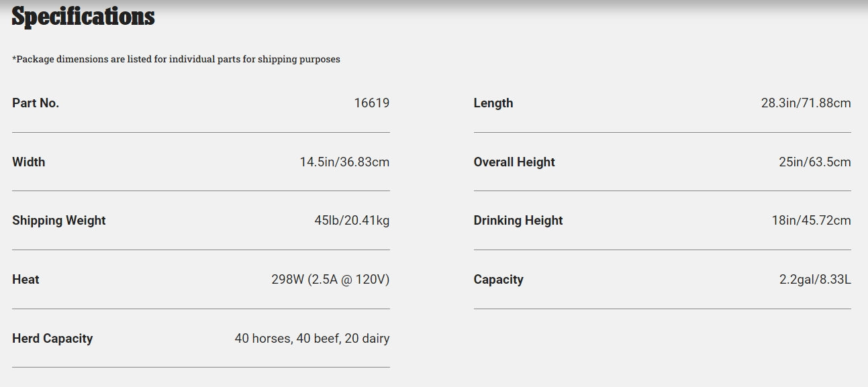Click the part number value 16619
Viewport: 868px width, 387px height.
371,103
